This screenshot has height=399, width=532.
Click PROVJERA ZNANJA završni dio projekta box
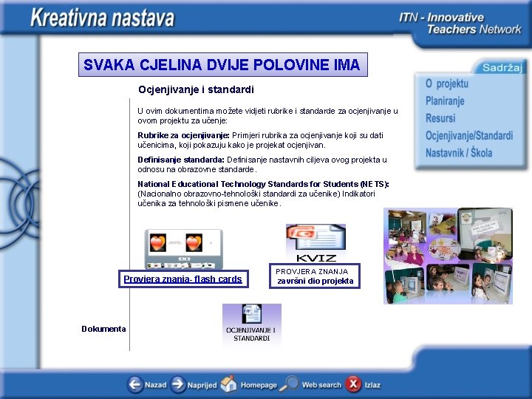coord(315,276)
